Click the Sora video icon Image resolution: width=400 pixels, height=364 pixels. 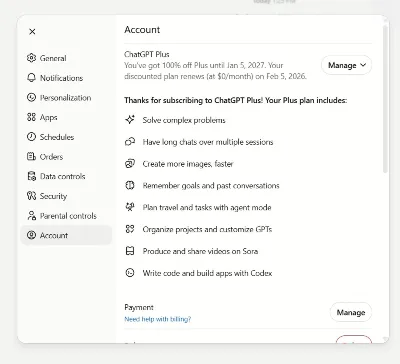coord(130,251)
